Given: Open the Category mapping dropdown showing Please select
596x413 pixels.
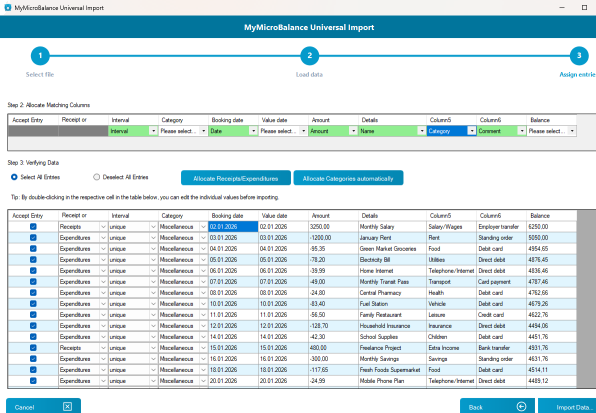Looking at the screenshot, I should pos(203,131).
